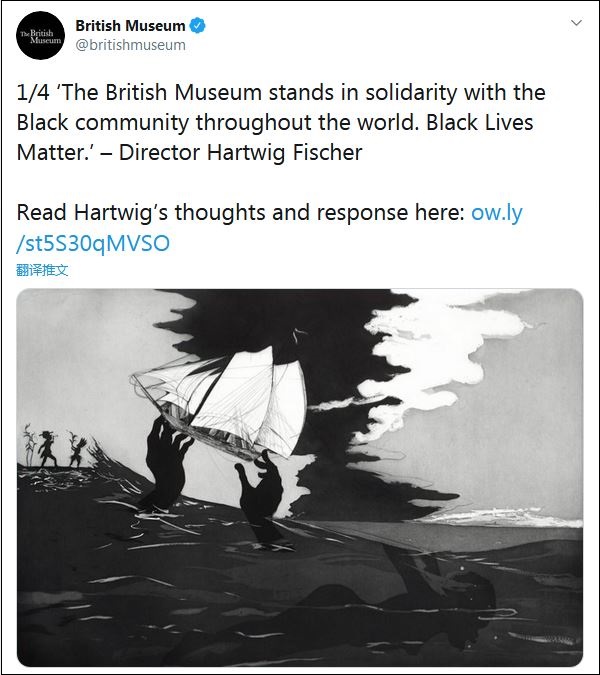Translate the tweet via 翻译推文
Image resolution: width=600 pixels, height=675 pixels.
tap(42, 270)
